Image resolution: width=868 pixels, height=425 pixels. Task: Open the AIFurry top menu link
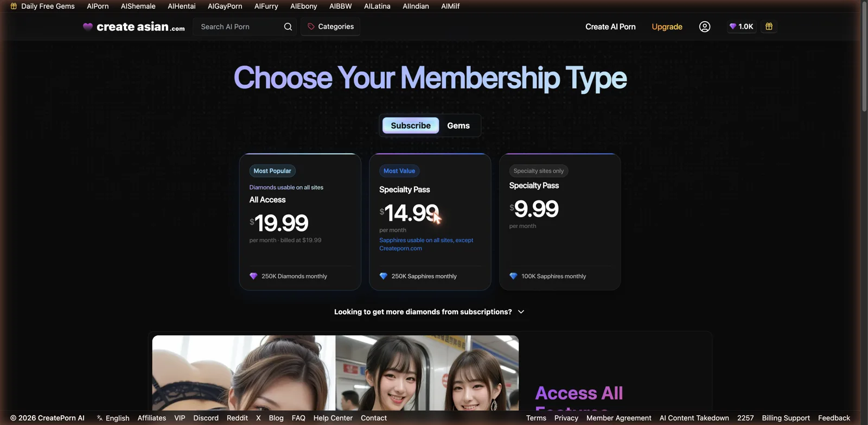click(x=266, y=6)
